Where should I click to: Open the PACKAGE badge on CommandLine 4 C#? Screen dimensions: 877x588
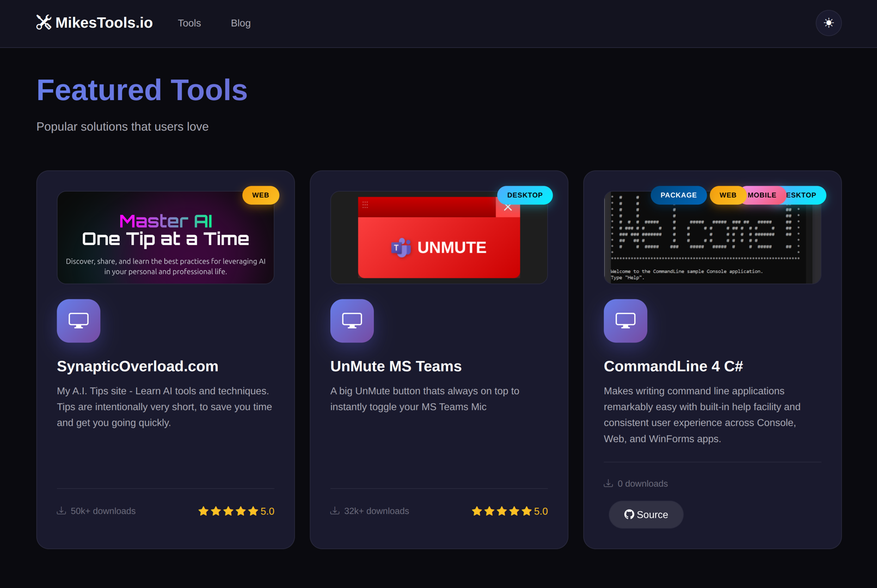tap(678, 195)
